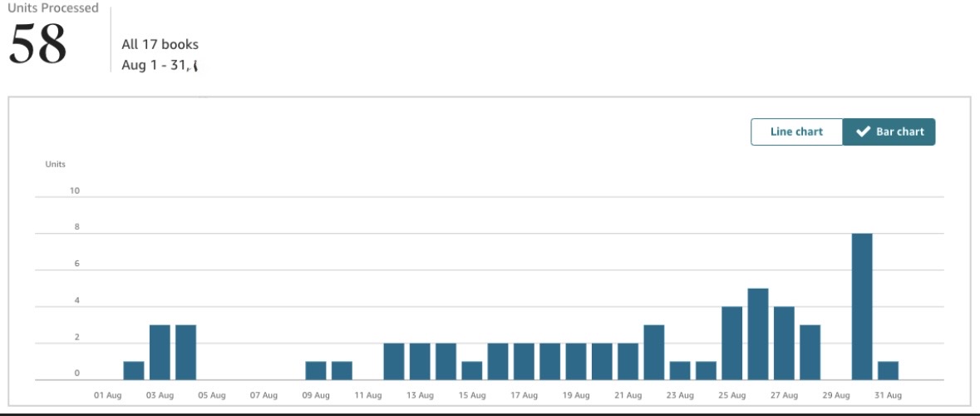Screen dimensions: 980x416
Task: Click the 27 Aug bar
Action: pyautogui.click(x=785, y=344)
